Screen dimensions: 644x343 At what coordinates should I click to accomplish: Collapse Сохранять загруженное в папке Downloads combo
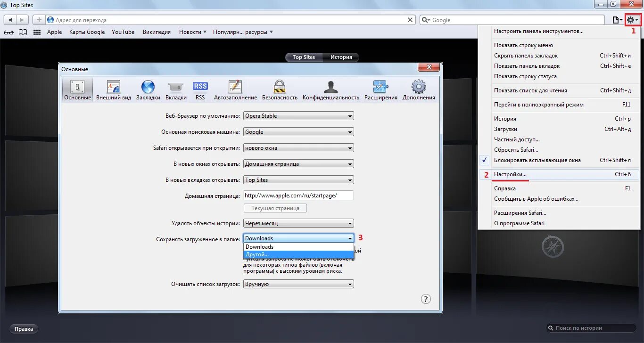pos(298,238)
